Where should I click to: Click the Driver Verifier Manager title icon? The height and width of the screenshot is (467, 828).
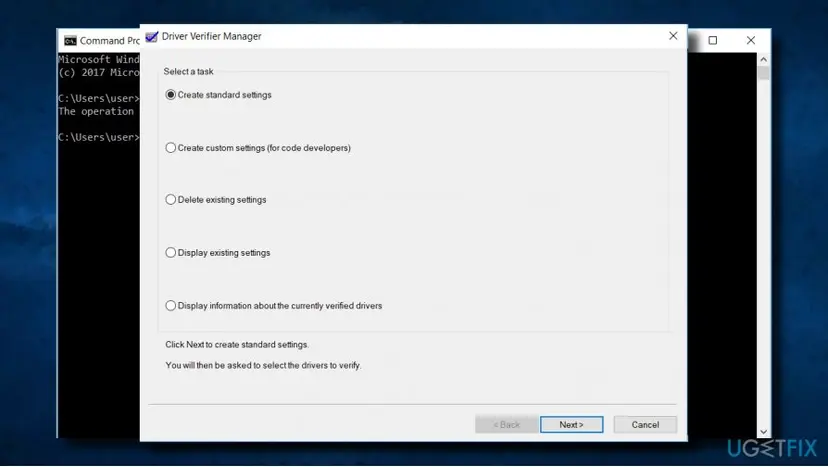pyautogui.click(x=152, y=36)
